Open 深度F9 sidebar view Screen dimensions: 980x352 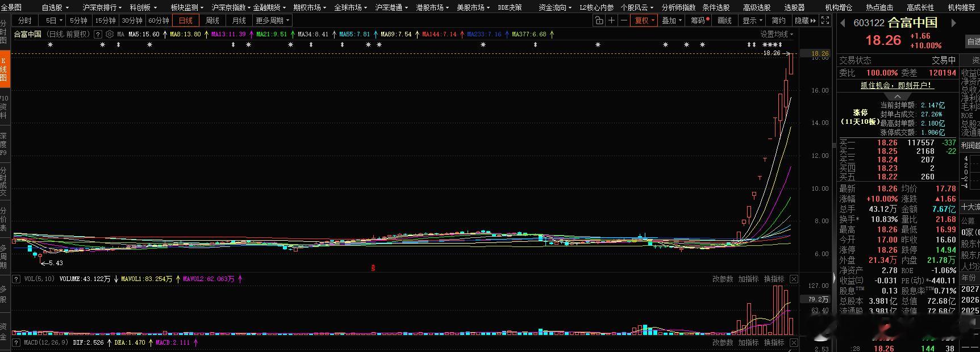(5, 144)
